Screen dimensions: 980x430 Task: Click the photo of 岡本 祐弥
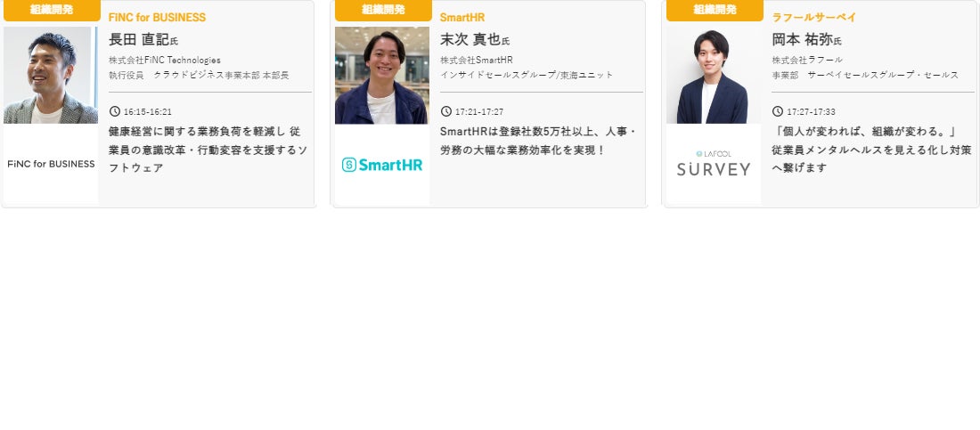pos(713,75)
